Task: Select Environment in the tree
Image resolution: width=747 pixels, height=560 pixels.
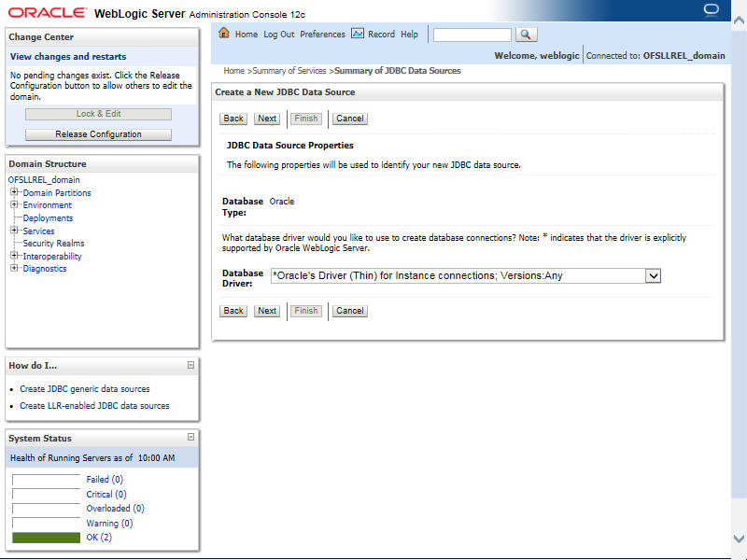Action: pyautogui.click(x=48, y=205)
